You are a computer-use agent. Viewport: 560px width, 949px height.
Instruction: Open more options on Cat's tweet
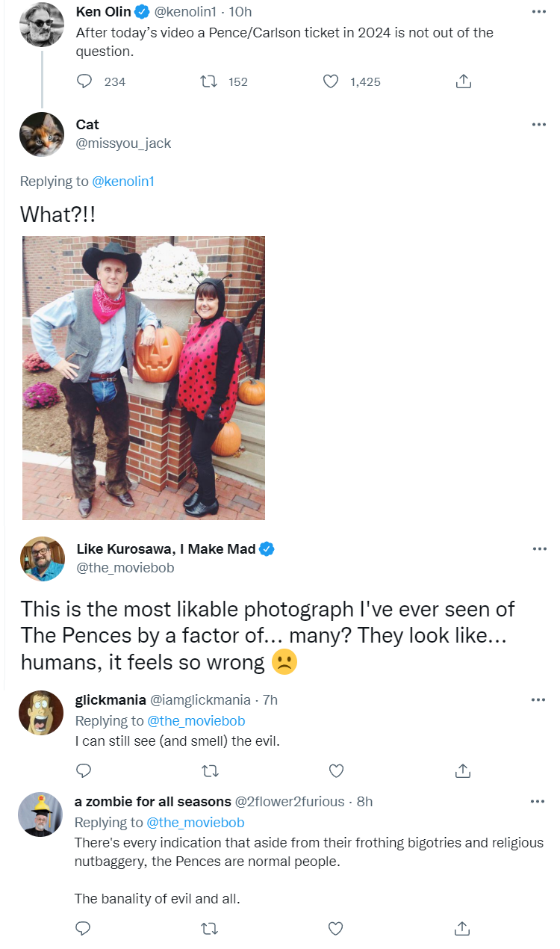(x=538, y=125)
